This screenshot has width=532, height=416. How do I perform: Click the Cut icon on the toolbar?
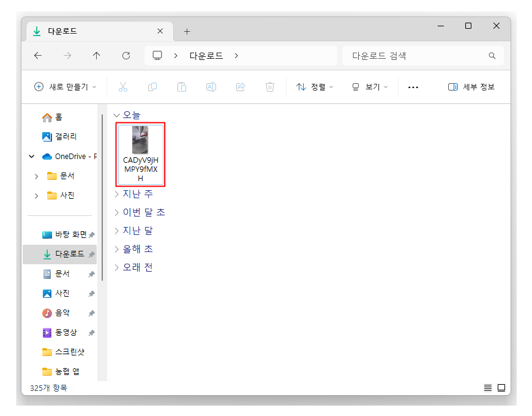[122, 87]
